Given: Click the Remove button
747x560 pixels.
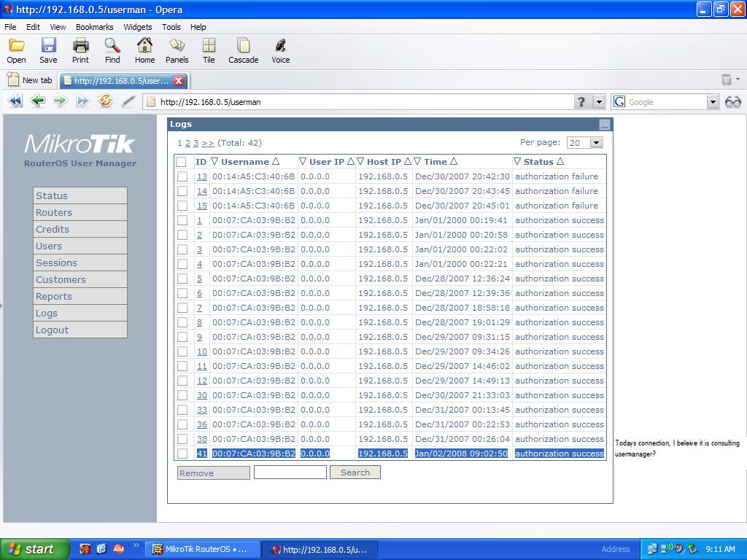Looking at the screenshot, I should (x=214, y=472).
